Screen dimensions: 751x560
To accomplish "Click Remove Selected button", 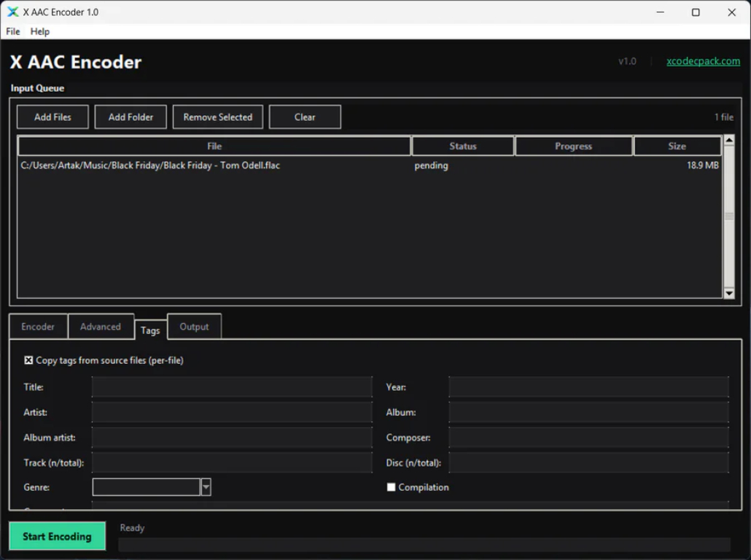I will [x=217, y=117].
